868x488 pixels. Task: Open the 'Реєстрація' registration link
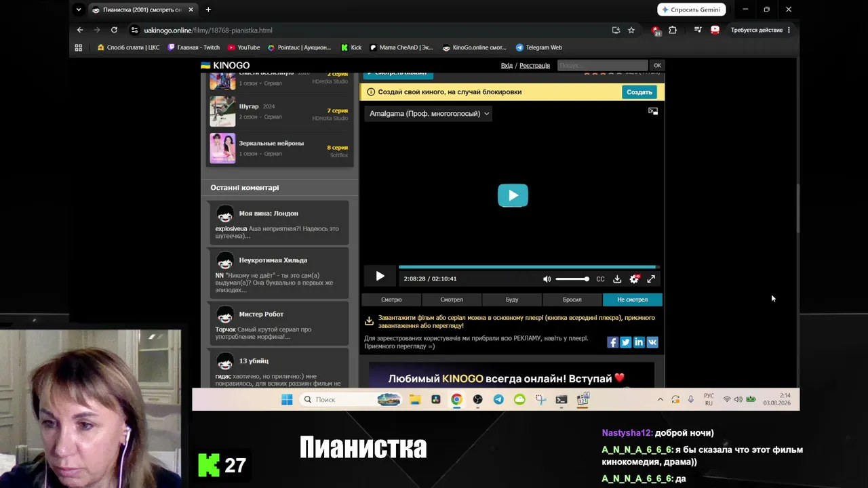pyautogui.click(x=534, y=66)
